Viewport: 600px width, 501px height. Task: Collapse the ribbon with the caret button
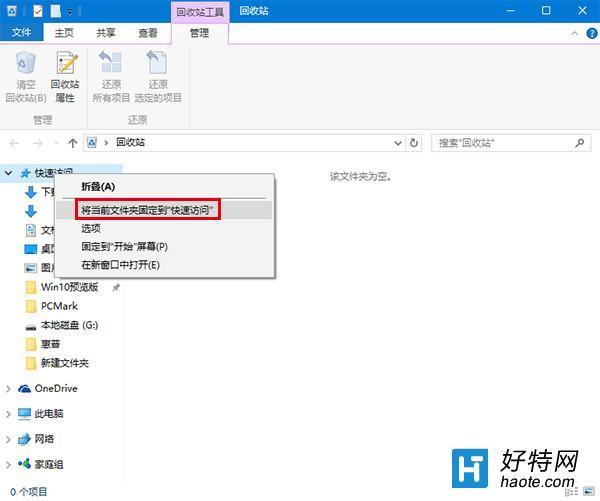[574, 33]
